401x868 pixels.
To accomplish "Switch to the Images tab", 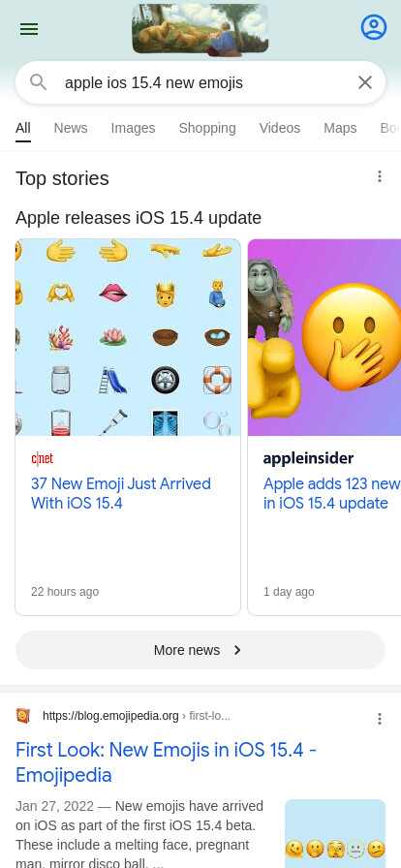I will pos(133,128).
